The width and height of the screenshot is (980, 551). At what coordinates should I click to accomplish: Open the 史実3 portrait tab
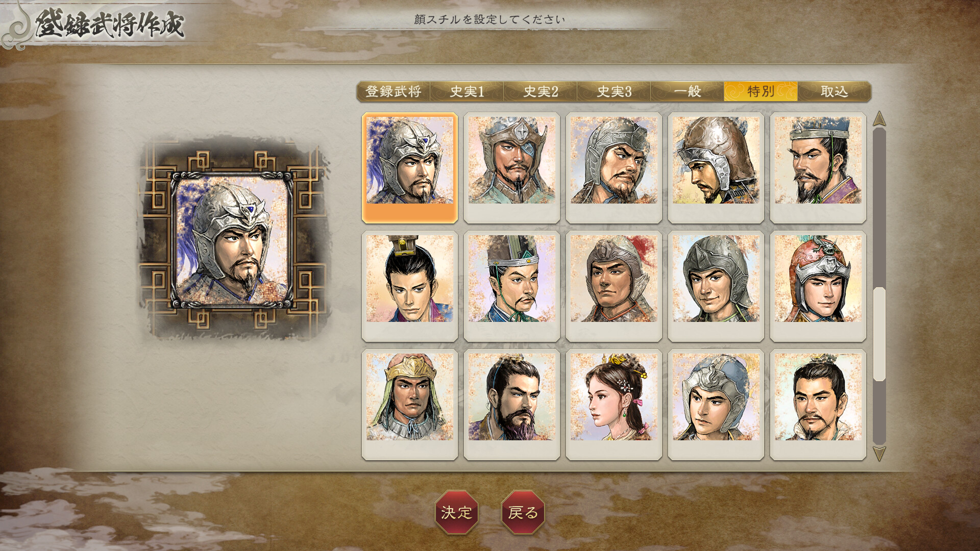tap(614, 91)
